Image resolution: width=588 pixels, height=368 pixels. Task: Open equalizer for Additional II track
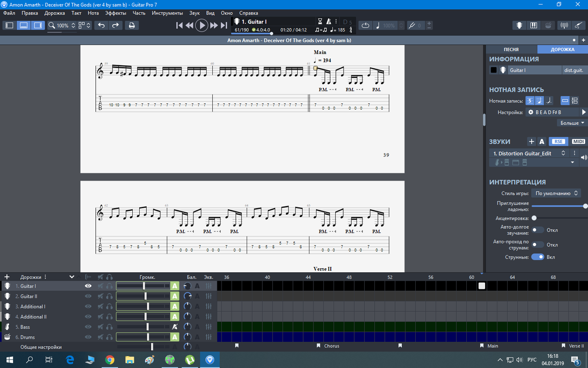click(x=209, y=316)
